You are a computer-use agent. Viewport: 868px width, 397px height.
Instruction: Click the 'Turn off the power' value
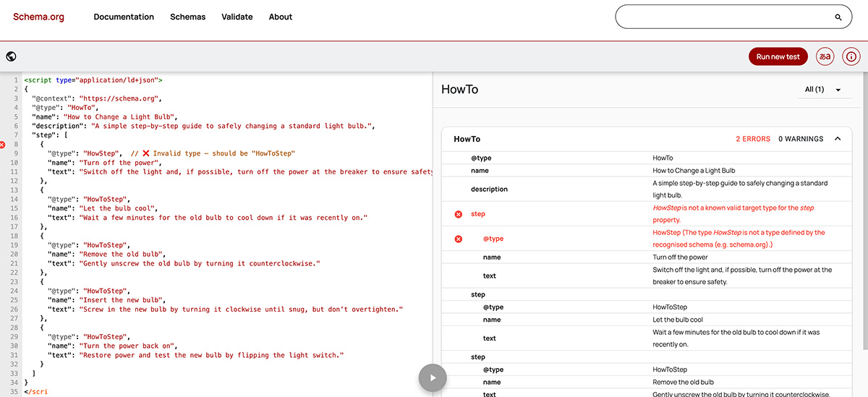(x=680, y=257)
